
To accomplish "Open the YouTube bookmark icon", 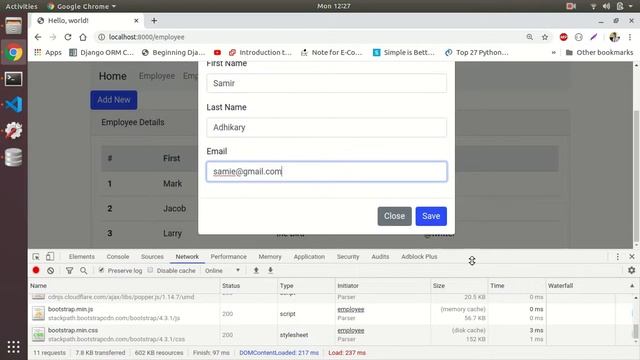I will 217,52.
